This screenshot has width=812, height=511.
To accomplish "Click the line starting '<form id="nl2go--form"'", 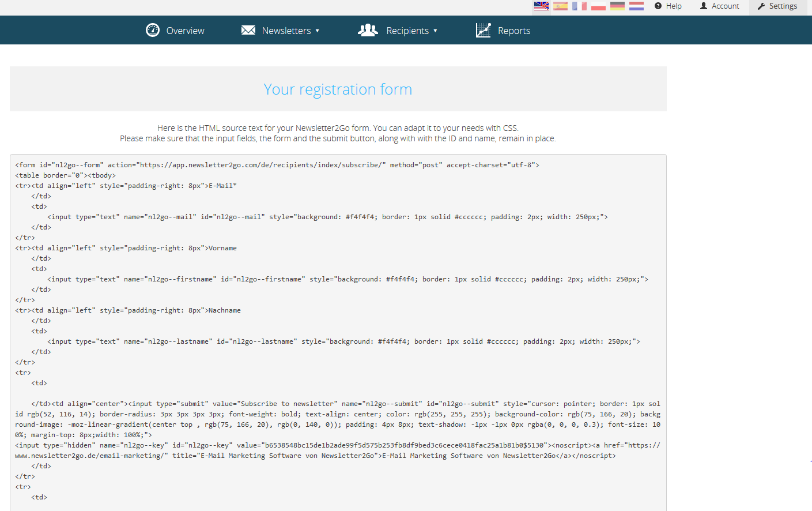I will pyautogui.click(x=277, y=165).
